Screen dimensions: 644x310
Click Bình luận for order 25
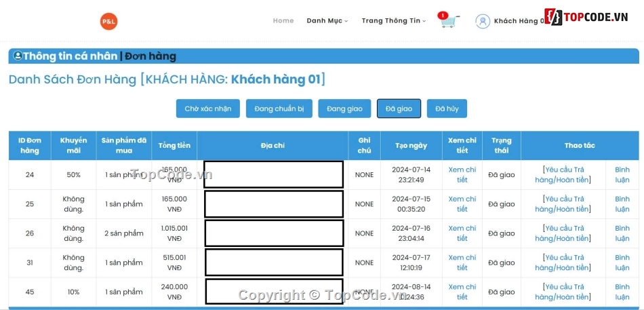pyautogui.click(x=622, y=204)
